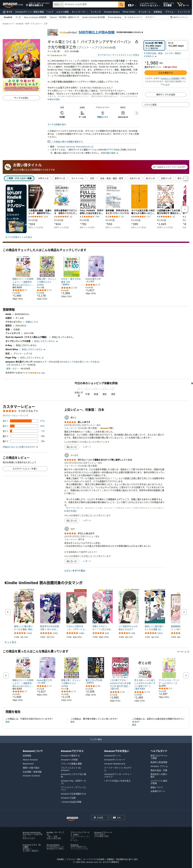Image resolution: width=193 pixels, height=868 pixels.
Task: Click next arrow in also-bought carousel
Action: tap(186, 675)
